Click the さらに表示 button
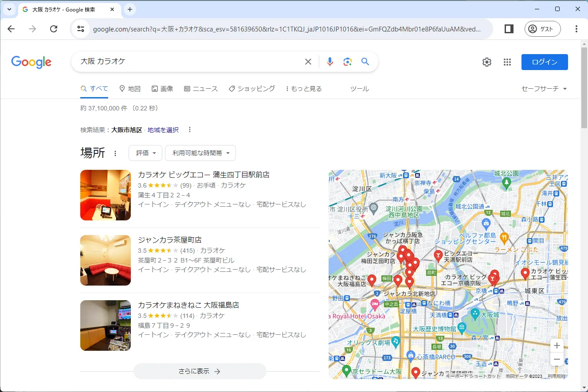The width and height of the screenshot is (588, 392). pos(200,371)
